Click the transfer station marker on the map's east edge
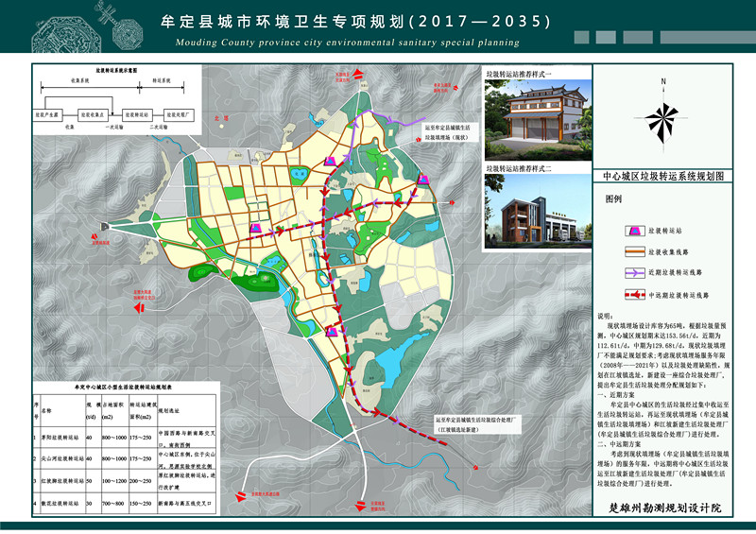The width and height of the screenshot is (756, 534). 424,180
